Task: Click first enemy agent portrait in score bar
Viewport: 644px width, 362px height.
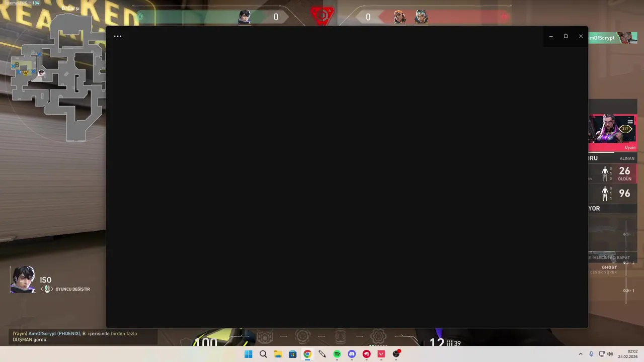Action: pos(399,17)
